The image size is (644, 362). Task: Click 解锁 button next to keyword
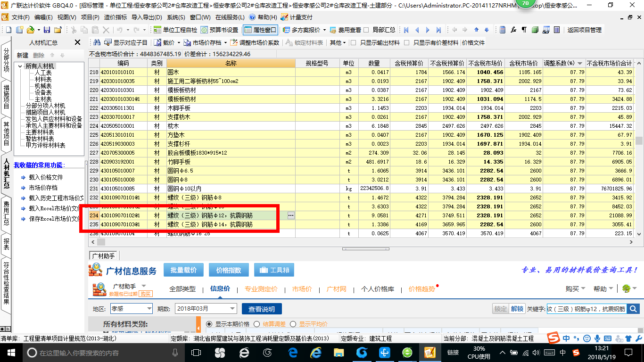point(517,309)
